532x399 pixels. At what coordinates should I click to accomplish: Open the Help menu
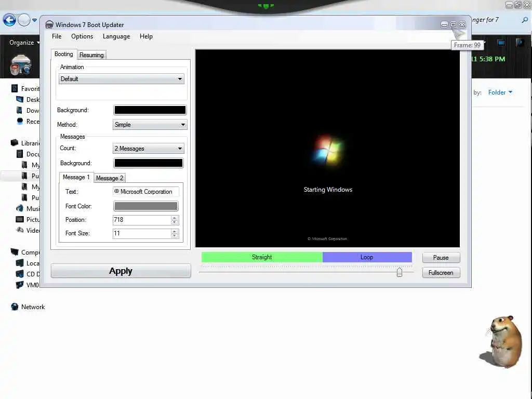tap(146, 36)
